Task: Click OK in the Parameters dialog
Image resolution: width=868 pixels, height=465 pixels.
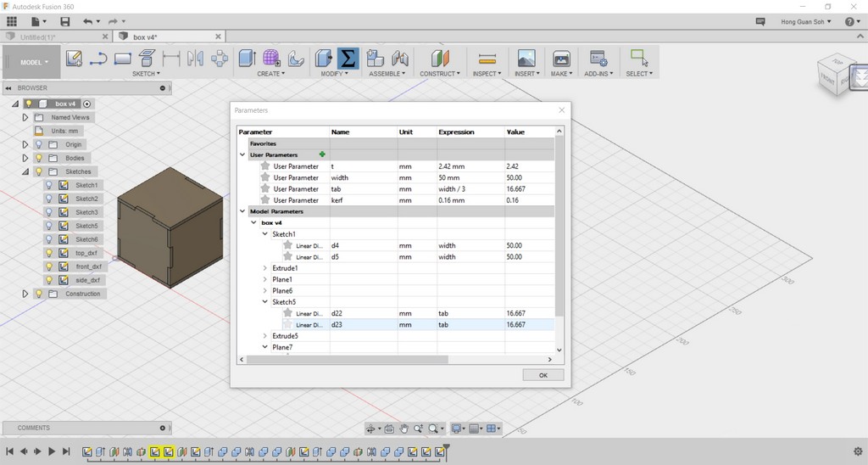Action: point(542,375)
